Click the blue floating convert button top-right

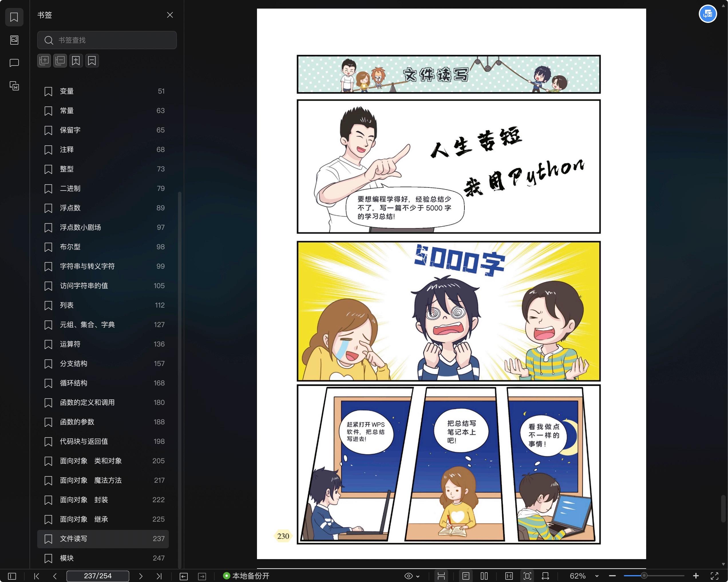(x=707, y=14)
